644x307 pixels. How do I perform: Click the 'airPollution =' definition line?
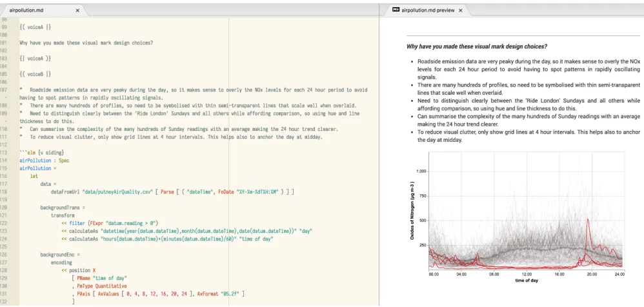[x=38, y=168]
